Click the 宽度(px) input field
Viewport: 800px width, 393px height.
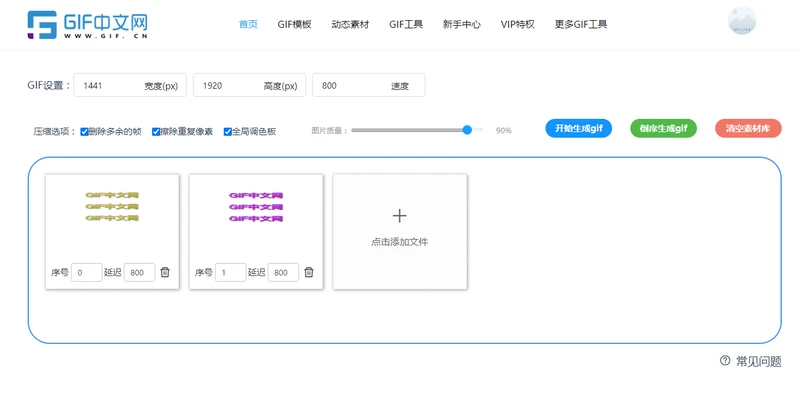coord(130,85)
